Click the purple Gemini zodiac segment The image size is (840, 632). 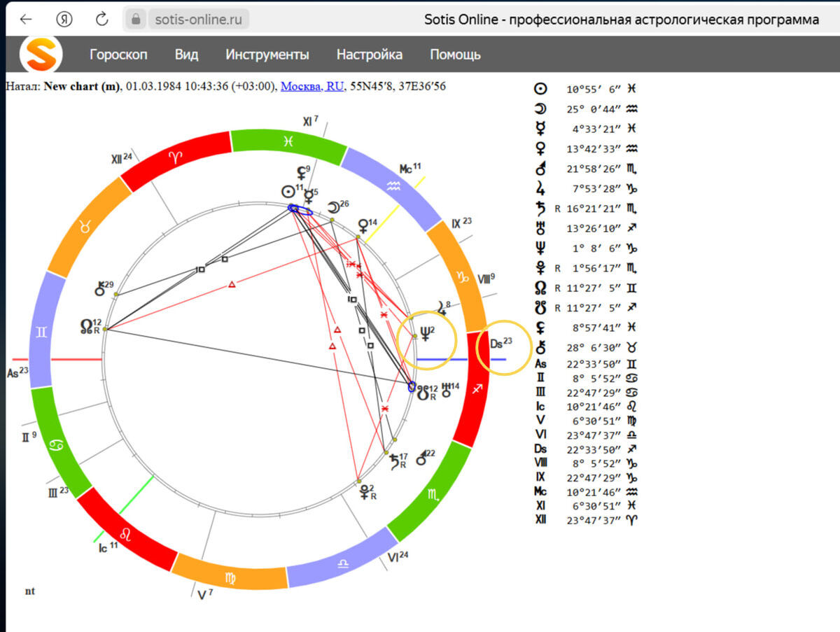(42, 332)
